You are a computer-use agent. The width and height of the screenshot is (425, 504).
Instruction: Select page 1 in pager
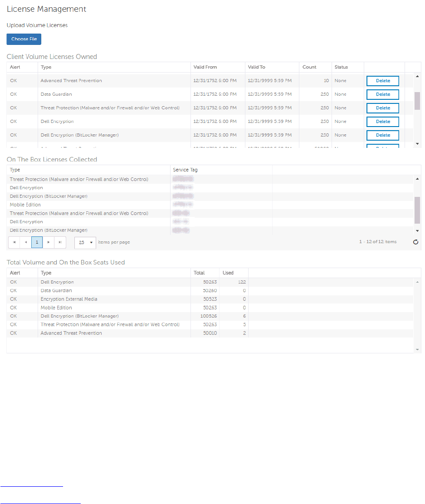37,242
